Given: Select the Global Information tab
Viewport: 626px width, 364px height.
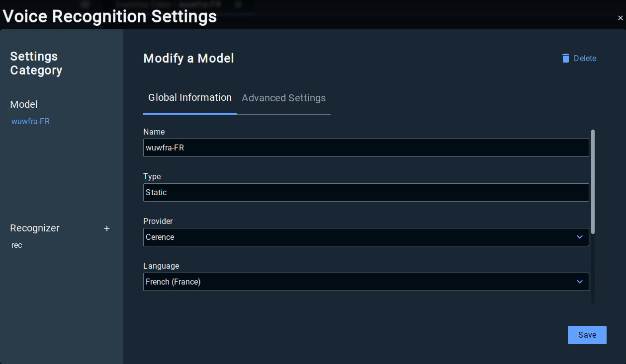Looking at the screenshot, I should pyautogui.click(x=190, y=98).
